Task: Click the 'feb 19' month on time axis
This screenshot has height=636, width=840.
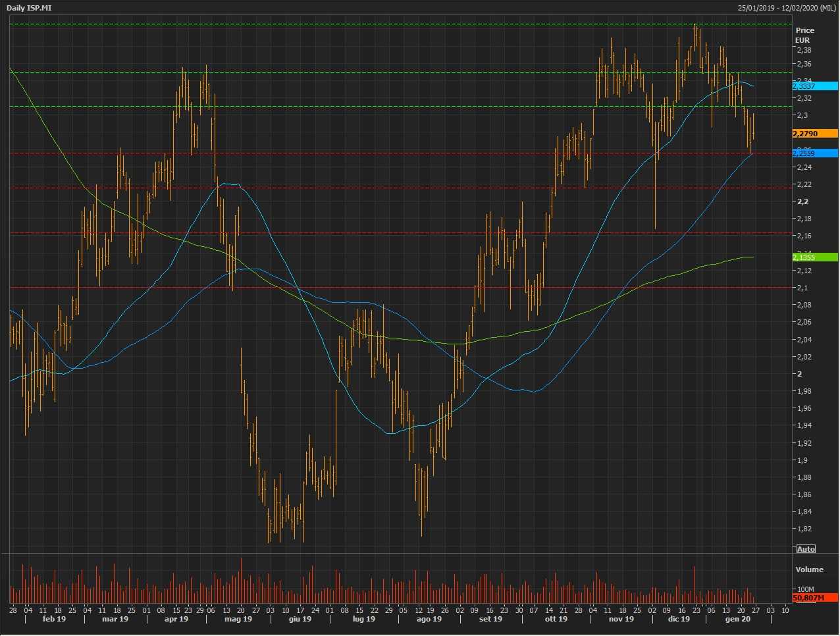Action: (x=54, y=619)
